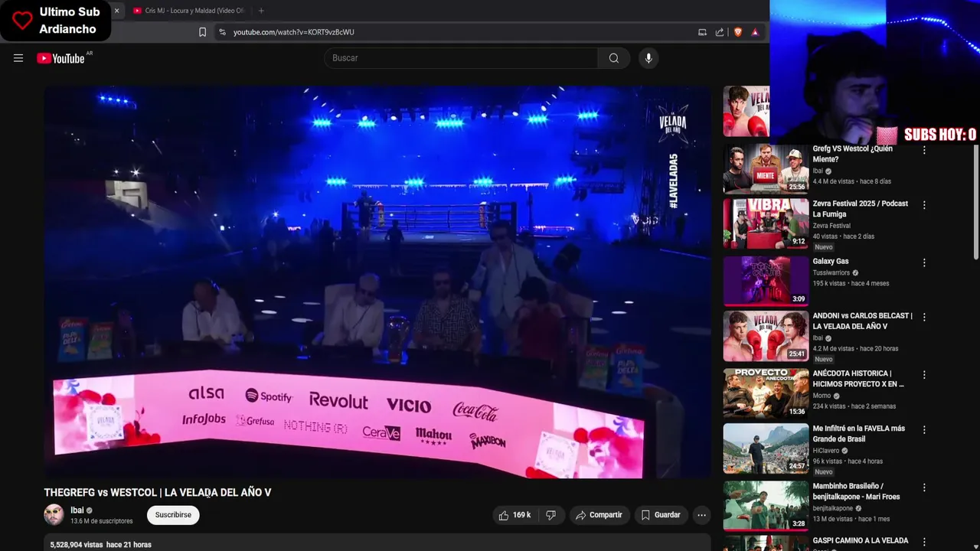Viewport: 980px width, 551px height.
Task: Click the browser share icon
Action: (720, 32)
